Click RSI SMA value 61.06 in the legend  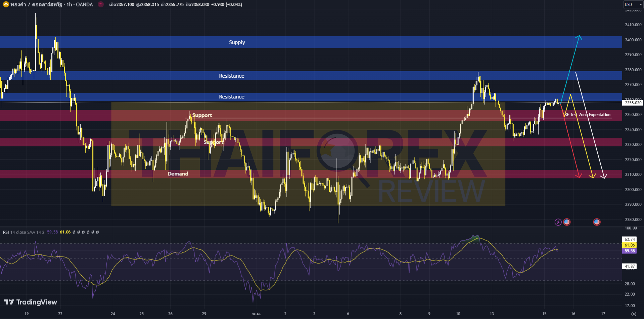tap(65, 232)
